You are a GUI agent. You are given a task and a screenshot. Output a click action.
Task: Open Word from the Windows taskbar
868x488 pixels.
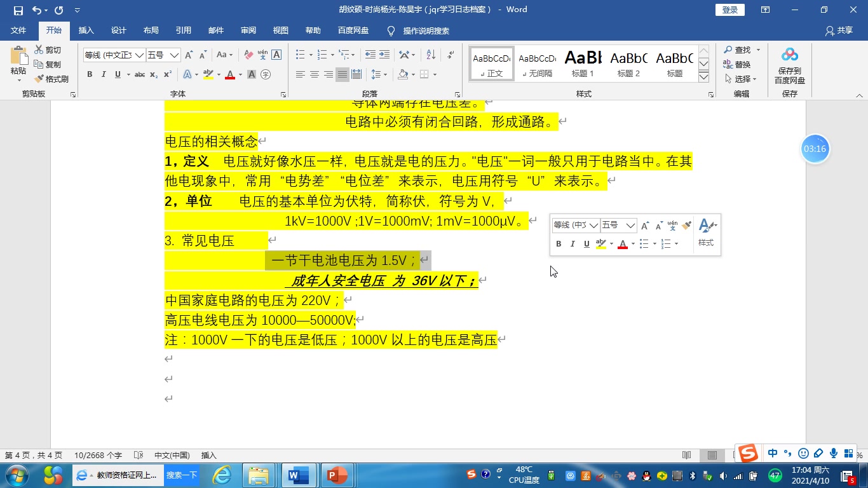(x=297, y=475)
